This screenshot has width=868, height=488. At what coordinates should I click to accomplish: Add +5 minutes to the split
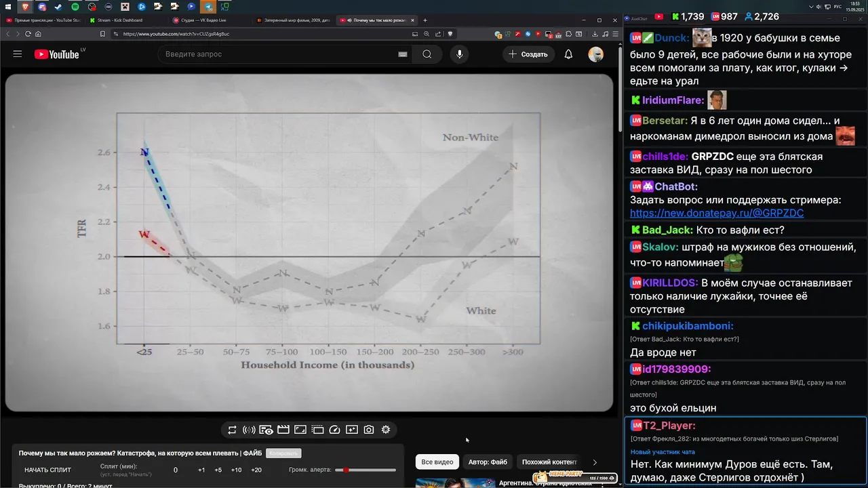[218, 470]
